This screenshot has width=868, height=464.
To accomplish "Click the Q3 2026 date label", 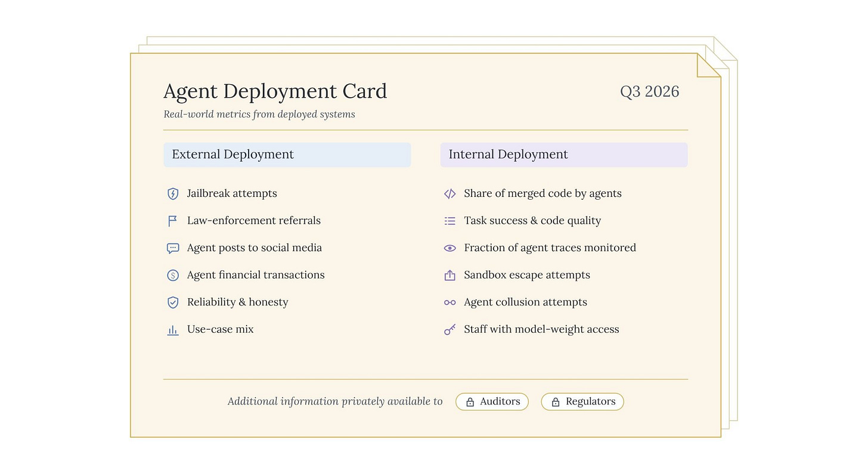I will (x=650, y=91).
